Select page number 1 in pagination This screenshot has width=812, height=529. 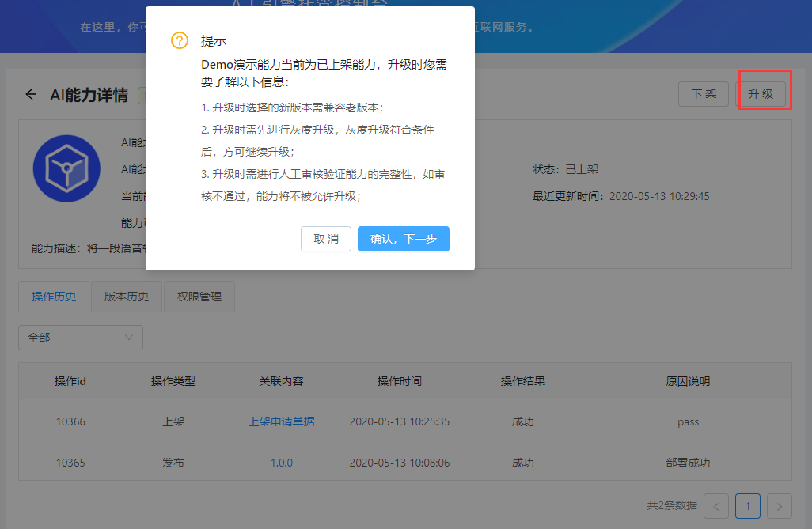(x=748, y=506)
